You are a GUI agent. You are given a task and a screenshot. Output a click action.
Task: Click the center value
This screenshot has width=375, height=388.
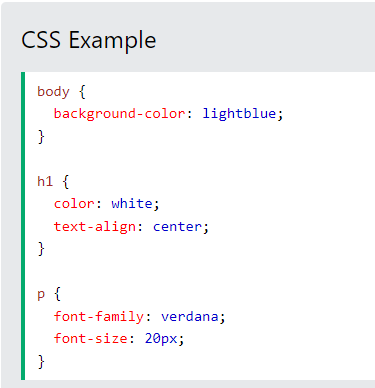(177, 227)
